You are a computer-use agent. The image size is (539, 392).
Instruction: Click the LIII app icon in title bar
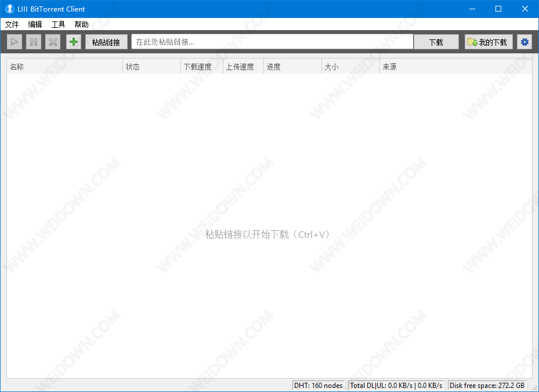(9, 9)
